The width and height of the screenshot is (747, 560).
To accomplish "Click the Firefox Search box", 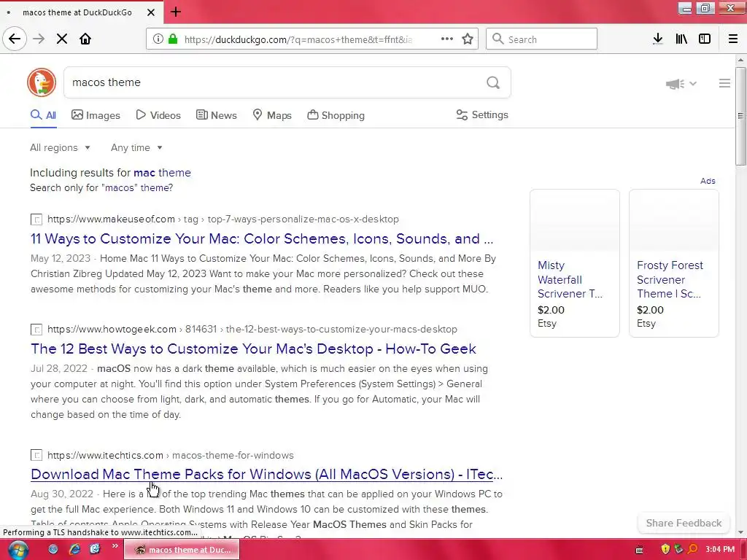I will pos(542,39).
